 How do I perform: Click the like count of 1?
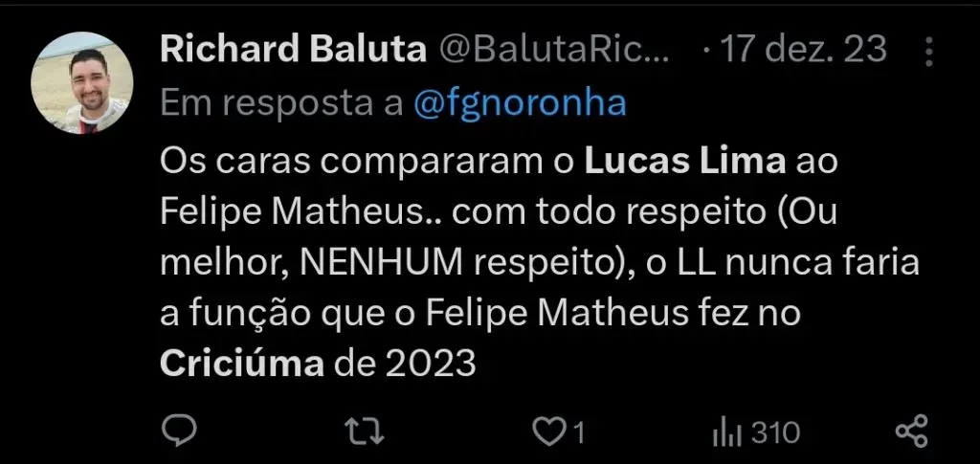(578, 433)
